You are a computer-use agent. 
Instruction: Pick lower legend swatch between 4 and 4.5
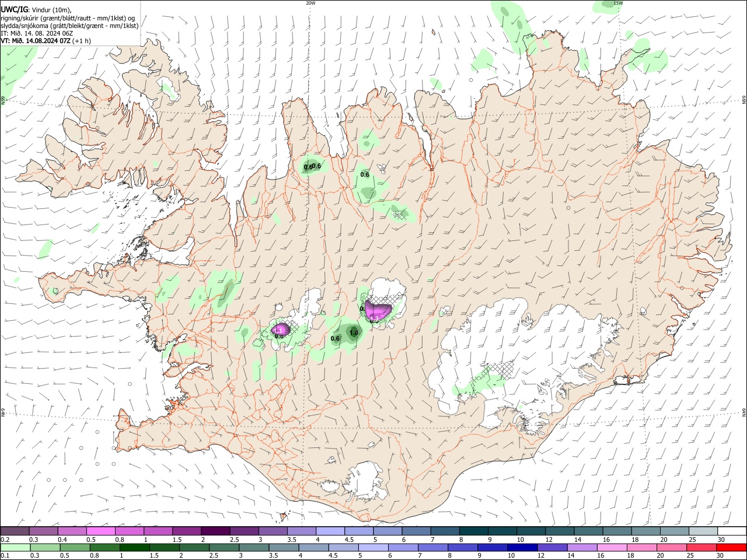click(x=314, y=547)
